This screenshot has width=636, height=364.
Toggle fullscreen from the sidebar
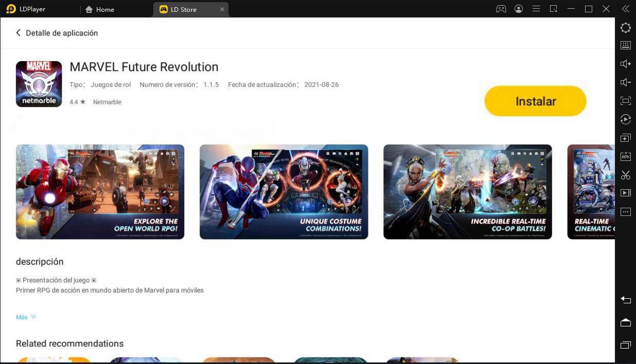(626, 101)
